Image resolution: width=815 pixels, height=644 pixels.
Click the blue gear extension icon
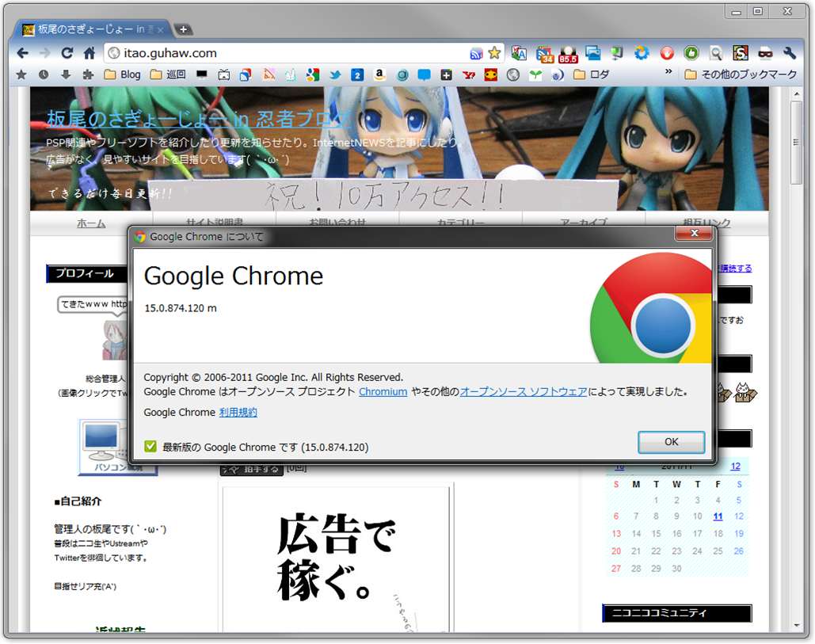tap(642, 53)
